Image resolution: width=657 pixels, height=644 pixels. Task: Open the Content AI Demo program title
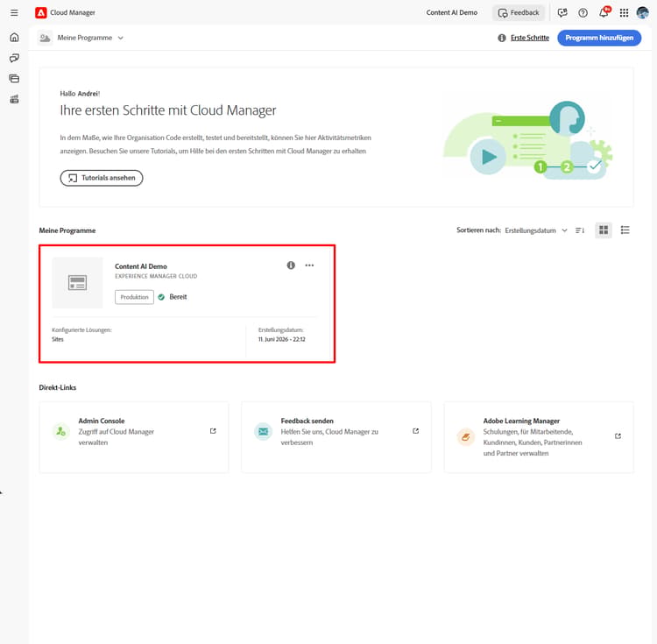tap(141, 266)
